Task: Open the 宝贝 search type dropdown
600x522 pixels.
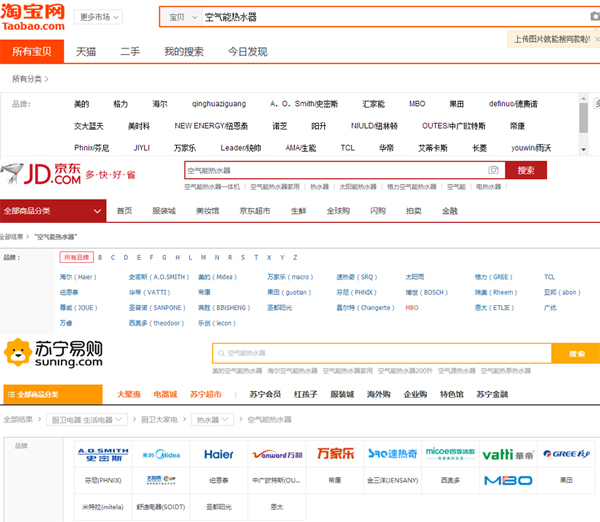Action: (181, 17)
